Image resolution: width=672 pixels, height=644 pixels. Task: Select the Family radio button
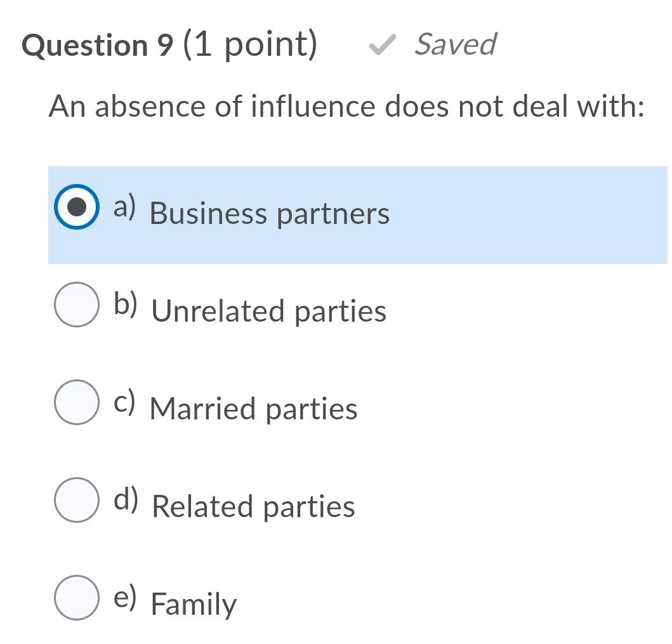coord(77,598)
